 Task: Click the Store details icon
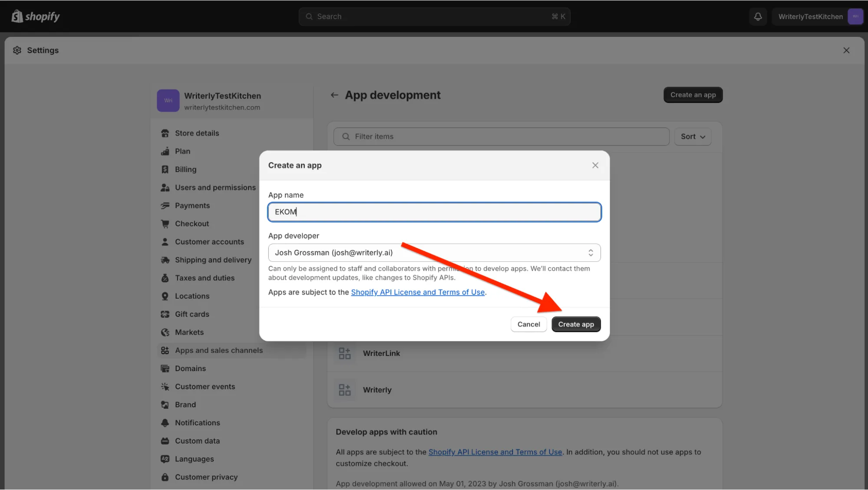(x=165, y=133)
